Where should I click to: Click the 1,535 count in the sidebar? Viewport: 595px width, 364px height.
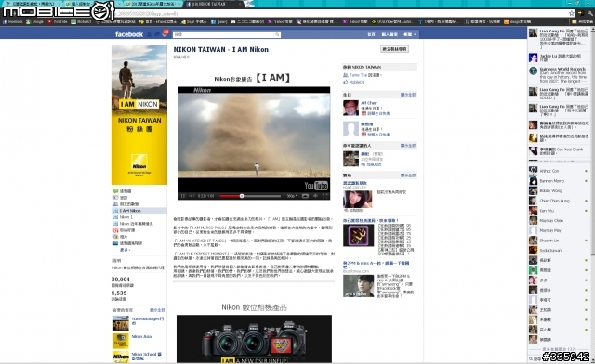point(119,293)
